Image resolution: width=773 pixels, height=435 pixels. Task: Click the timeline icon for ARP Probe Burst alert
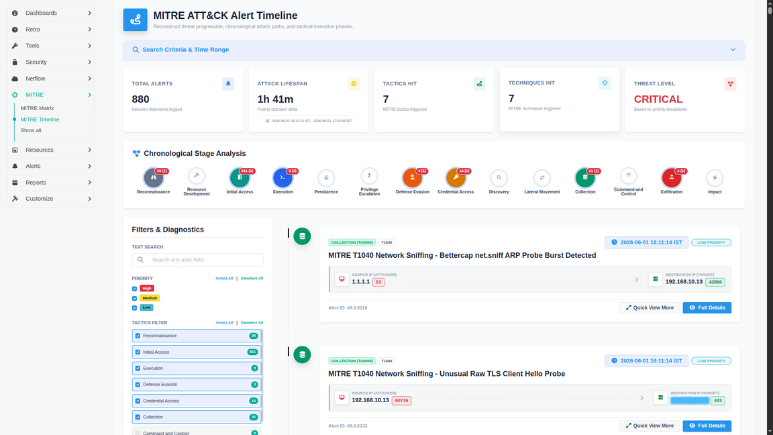302,236
